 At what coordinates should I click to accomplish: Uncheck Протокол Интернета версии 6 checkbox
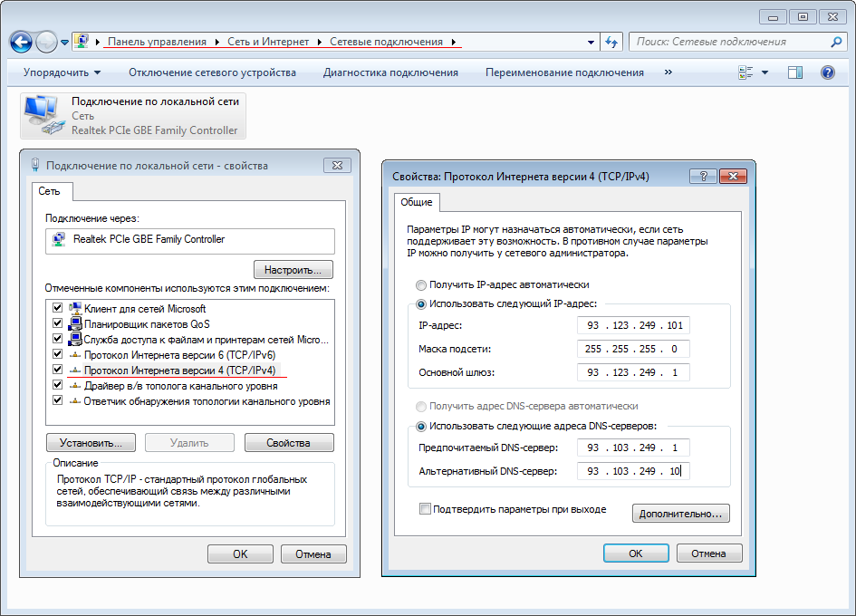click(x=58, y=355)
